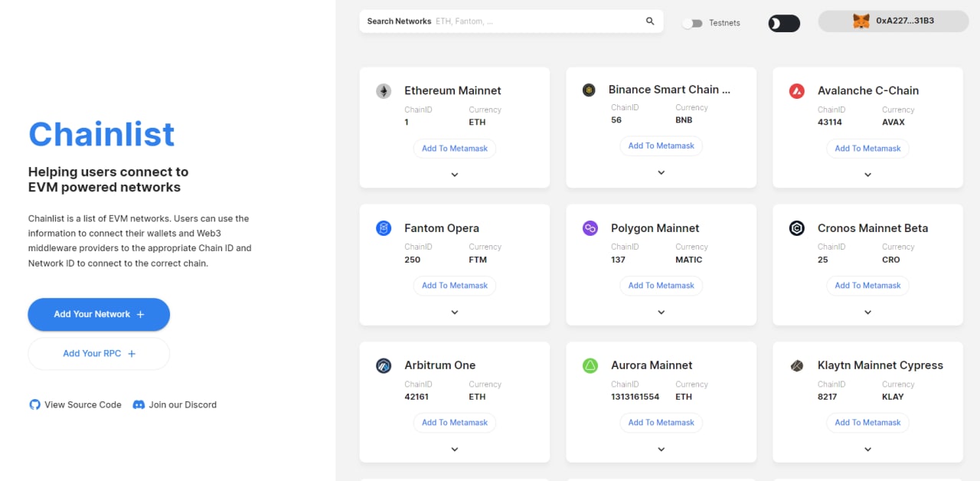The width and height of the screenshot is (980, 481).
Task: Click the Fantom Opera logo icon
Action: coord(384,228)
